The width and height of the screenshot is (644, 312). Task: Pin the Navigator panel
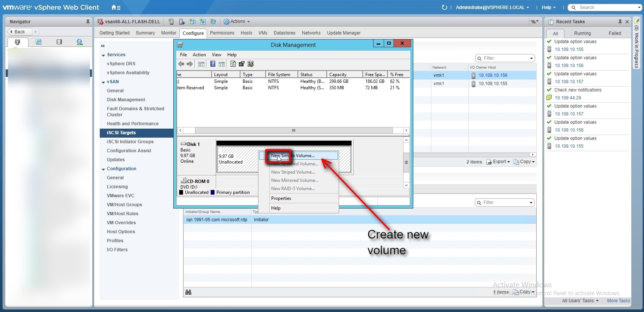pos(88,22)
